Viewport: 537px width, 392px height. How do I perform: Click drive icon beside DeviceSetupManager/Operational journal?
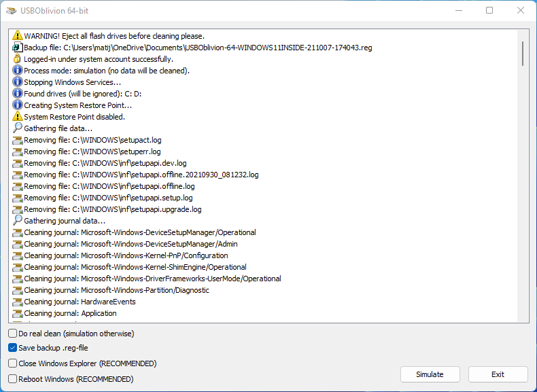pos(18,232)
